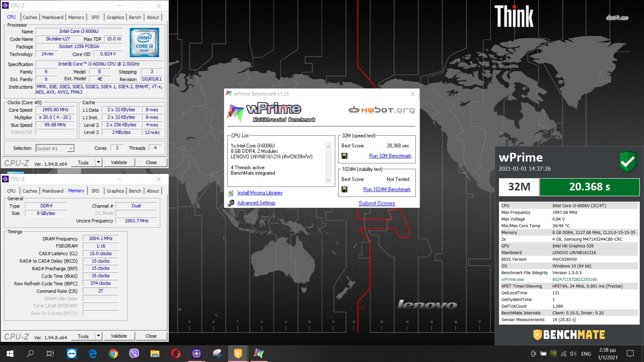Switch to wPrime taskbar icon
644x362 pixels.
259,354
